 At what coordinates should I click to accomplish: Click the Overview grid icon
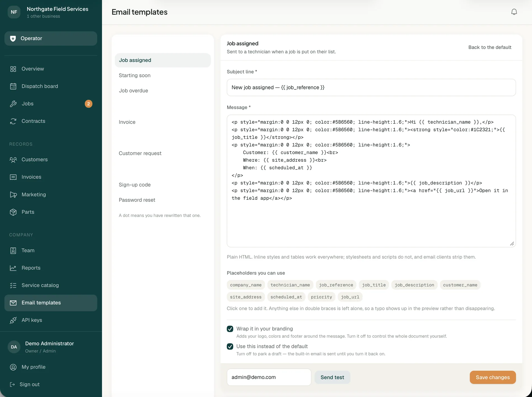(x=13, y=69)
